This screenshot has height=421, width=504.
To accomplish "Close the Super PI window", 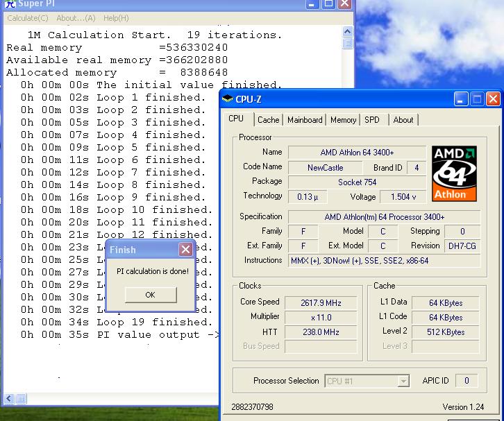I will tap(344, 3).
